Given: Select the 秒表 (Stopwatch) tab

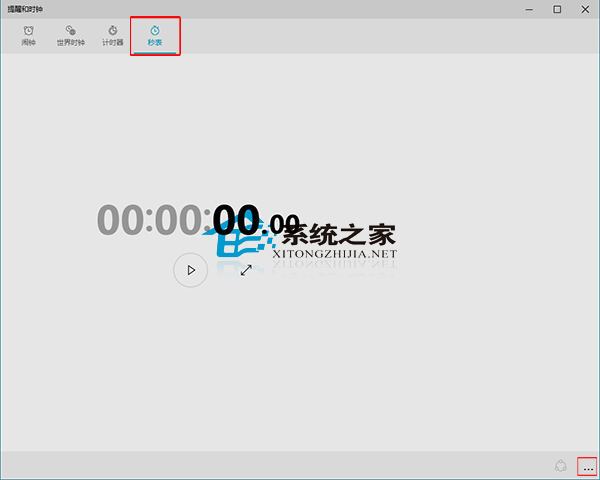Looking at the screenshot, I should pyautogui.click(x=155, y=36).
